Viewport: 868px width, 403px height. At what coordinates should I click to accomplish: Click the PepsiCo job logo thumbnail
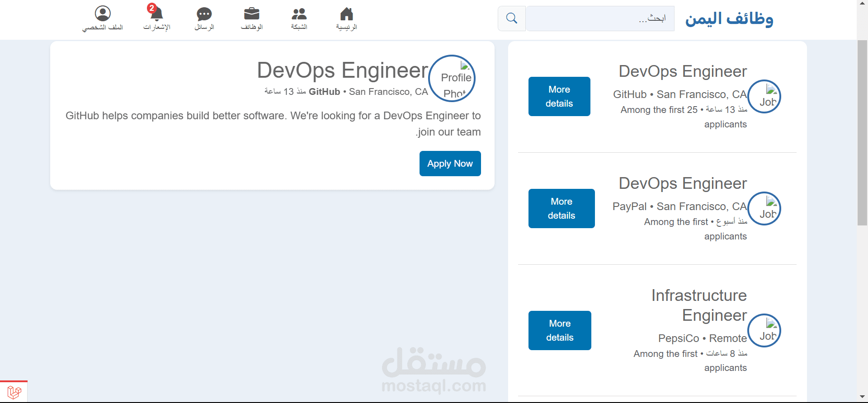(x=764, y=331)
